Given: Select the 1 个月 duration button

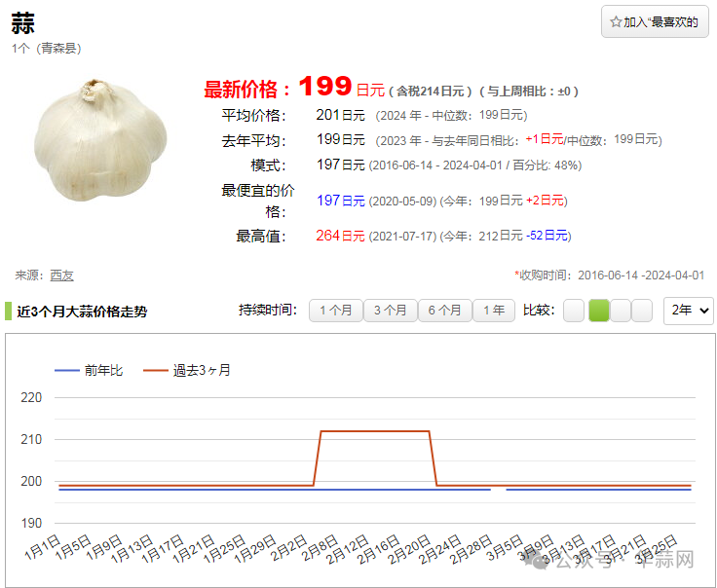Looking at the screenshot, I should click(x=336, y=311).
